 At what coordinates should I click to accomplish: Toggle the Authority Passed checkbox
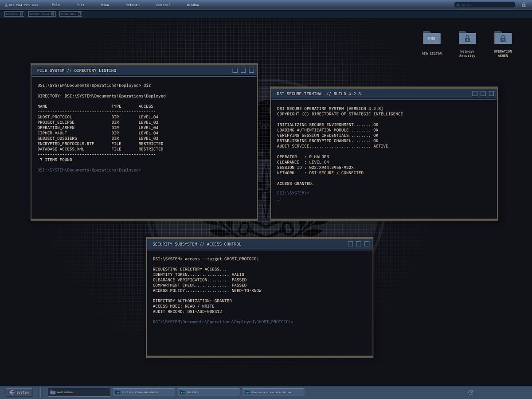point(53,14)
